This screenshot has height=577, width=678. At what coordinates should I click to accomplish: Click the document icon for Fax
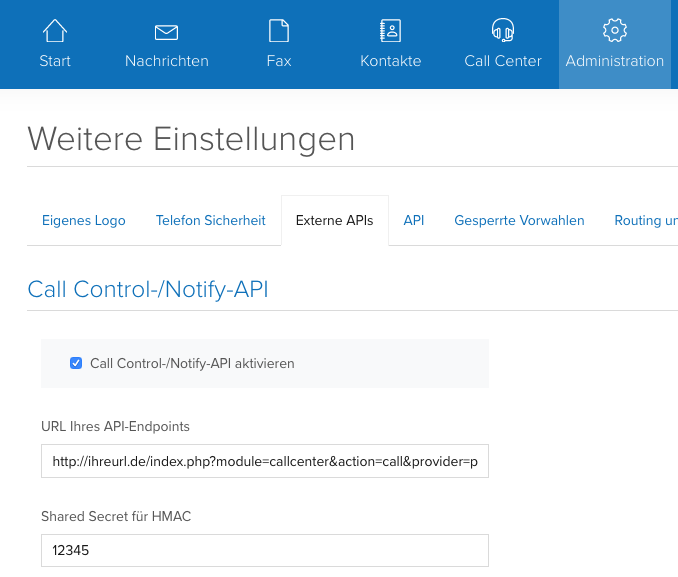[x=279, y=30]
